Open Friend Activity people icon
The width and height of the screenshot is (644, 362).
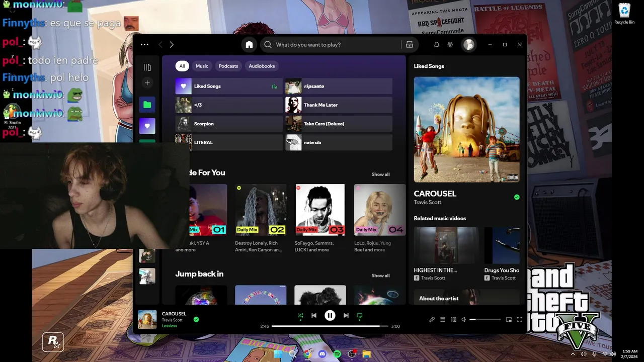click(450, 45)
